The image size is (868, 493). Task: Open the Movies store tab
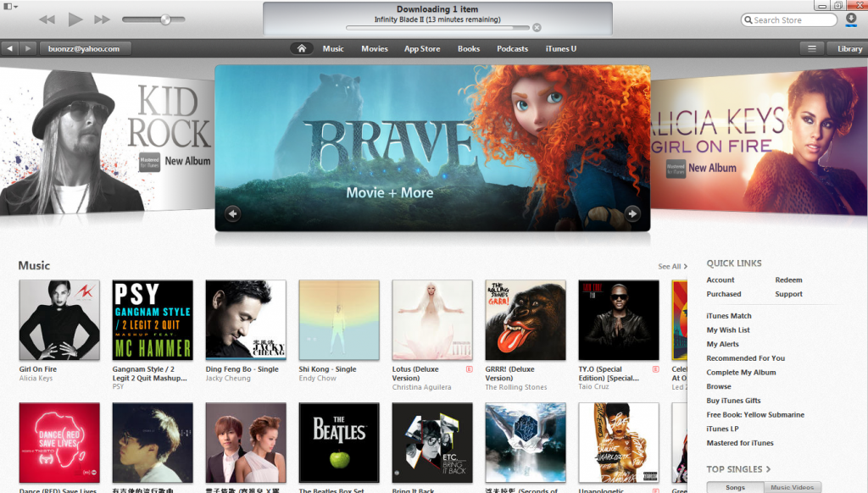tap(375, 48)
